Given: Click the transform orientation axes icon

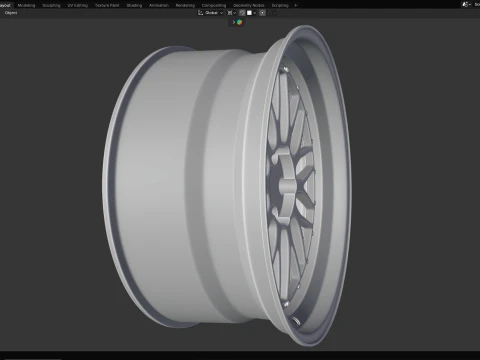Looking at the screenshot, I should pos(200,13).
